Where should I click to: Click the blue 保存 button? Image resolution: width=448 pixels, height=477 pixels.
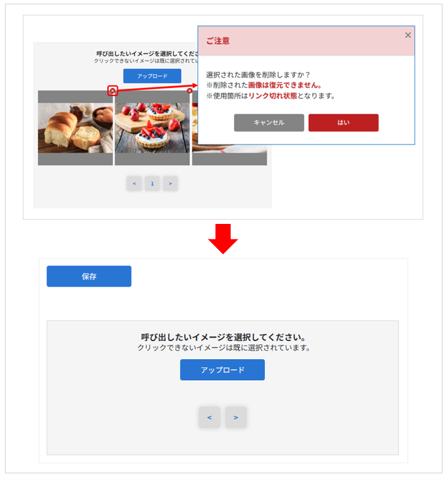coord(89,276)
